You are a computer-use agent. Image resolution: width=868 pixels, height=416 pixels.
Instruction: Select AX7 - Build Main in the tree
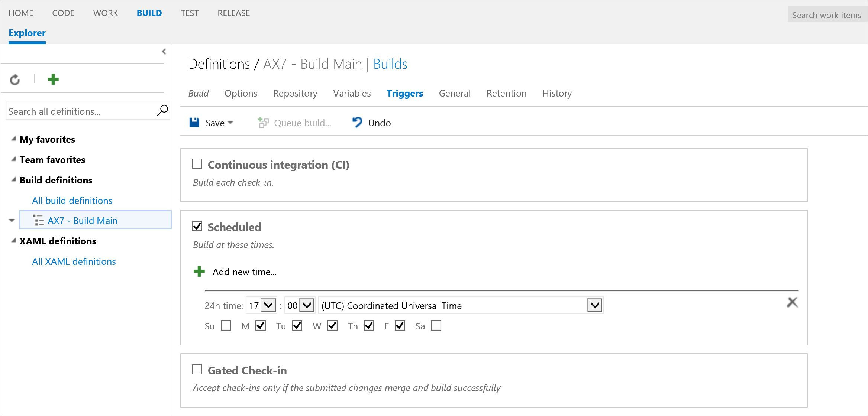(95, 220)
